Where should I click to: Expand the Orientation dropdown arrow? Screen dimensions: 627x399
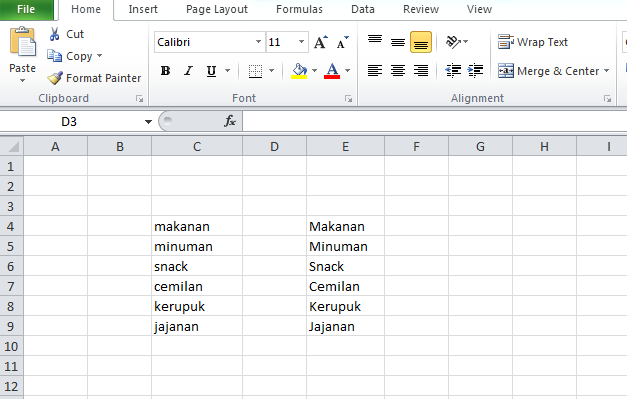click(466, 42)
